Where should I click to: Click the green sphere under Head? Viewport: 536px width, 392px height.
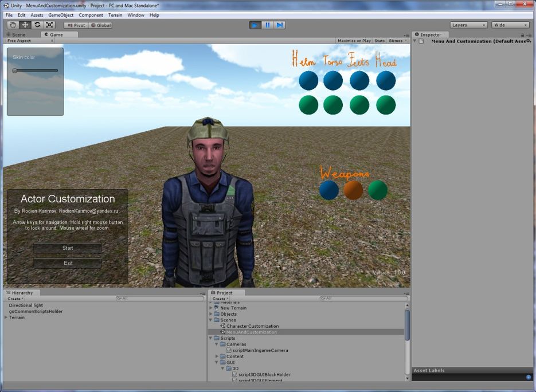pyautogui.click(x=386, y=105)
